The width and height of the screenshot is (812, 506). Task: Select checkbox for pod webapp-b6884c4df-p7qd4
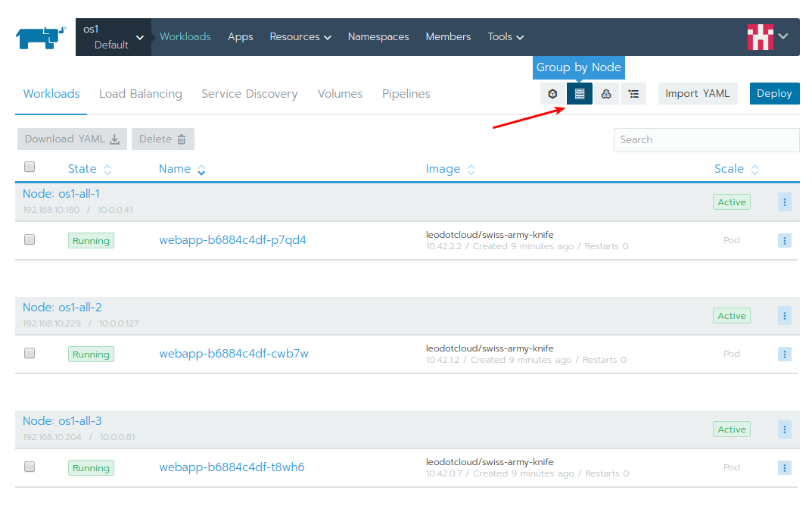[x=29, y=239]
